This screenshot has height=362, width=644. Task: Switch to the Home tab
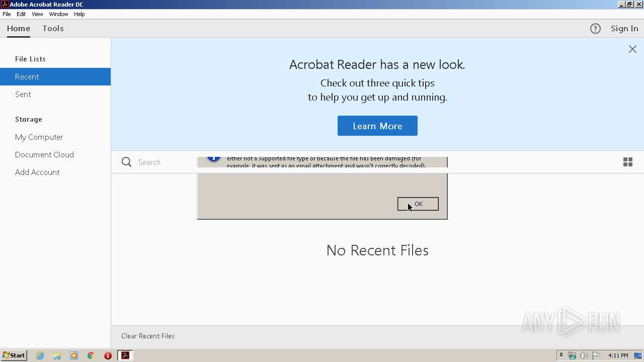click(19, 29)
